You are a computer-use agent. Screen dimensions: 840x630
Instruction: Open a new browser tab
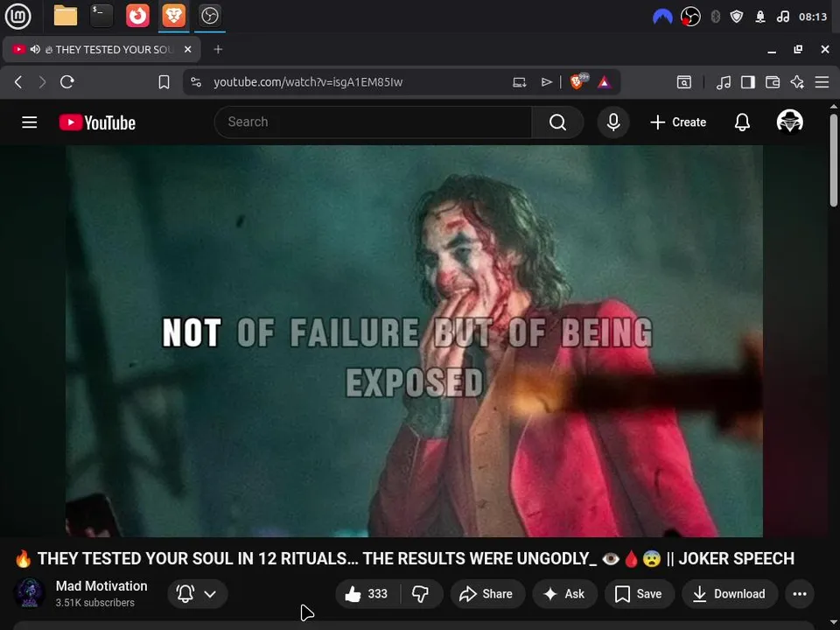pos(218,49)
